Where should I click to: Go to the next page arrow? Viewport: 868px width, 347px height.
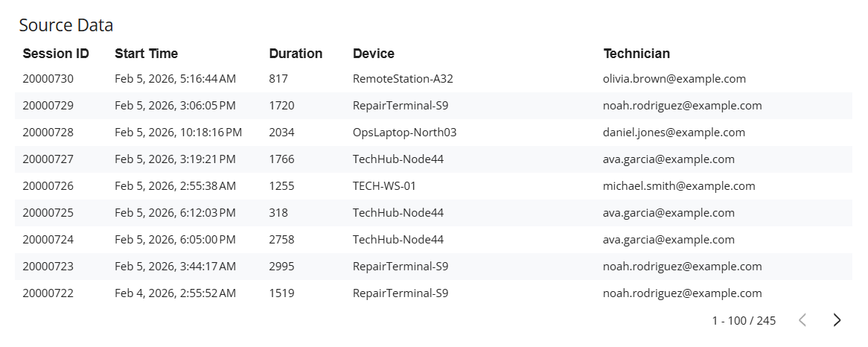tap(837, 320)
